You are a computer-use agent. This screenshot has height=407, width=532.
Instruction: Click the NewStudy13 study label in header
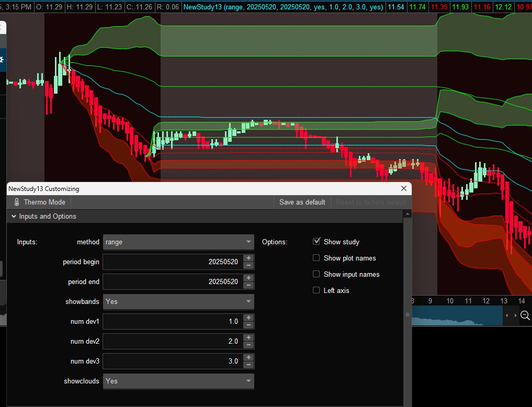tap(284, 7)
